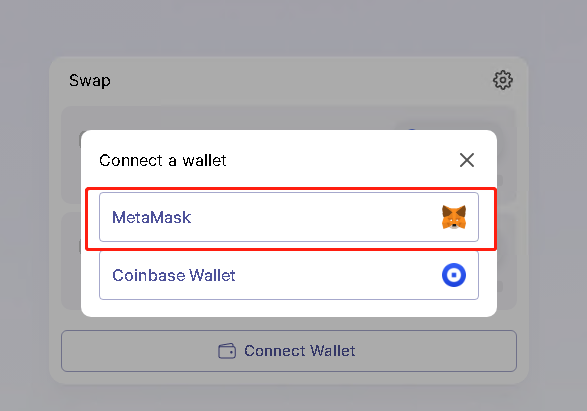Viewport: 587px width, 411px height.
Task: Click the wallet icon beside Connect Wallet
Action: click(x=227, y=351)
